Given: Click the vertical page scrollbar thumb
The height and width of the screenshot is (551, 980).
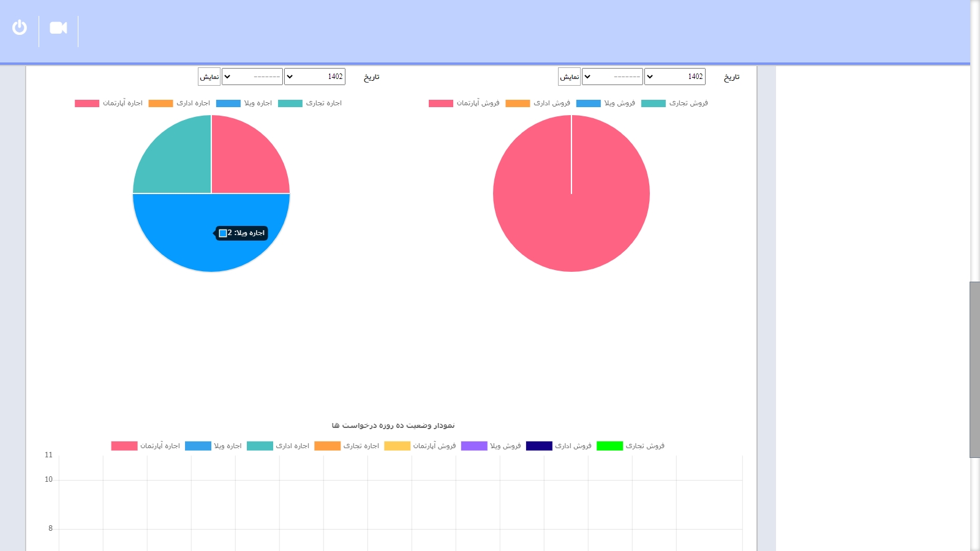Looking at the screenshot, I should (974, 369).
